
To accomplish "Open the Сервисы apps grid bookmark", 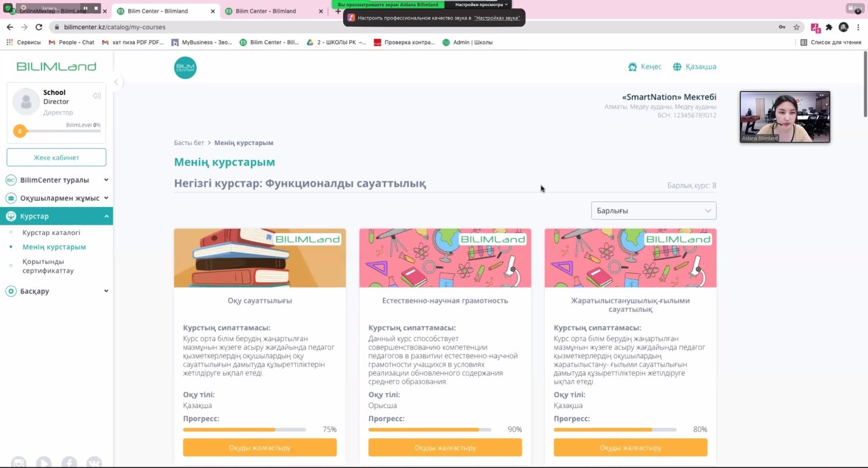I will 23,42.
